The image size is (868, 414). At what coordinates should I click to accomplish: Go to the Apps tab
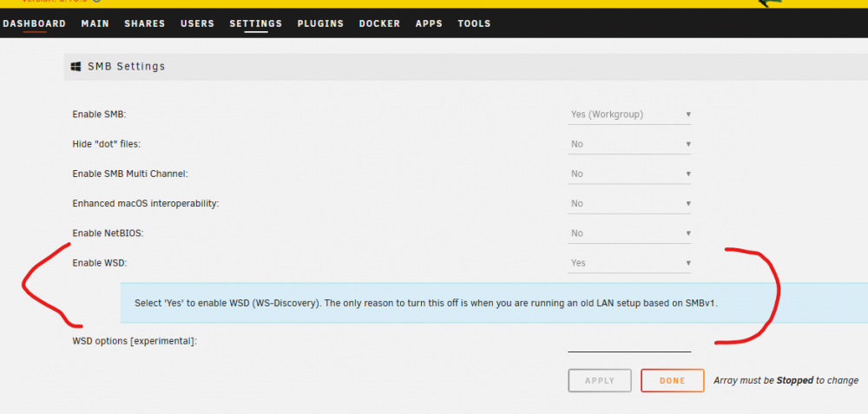pyautogui.click(x=429, y=23)
